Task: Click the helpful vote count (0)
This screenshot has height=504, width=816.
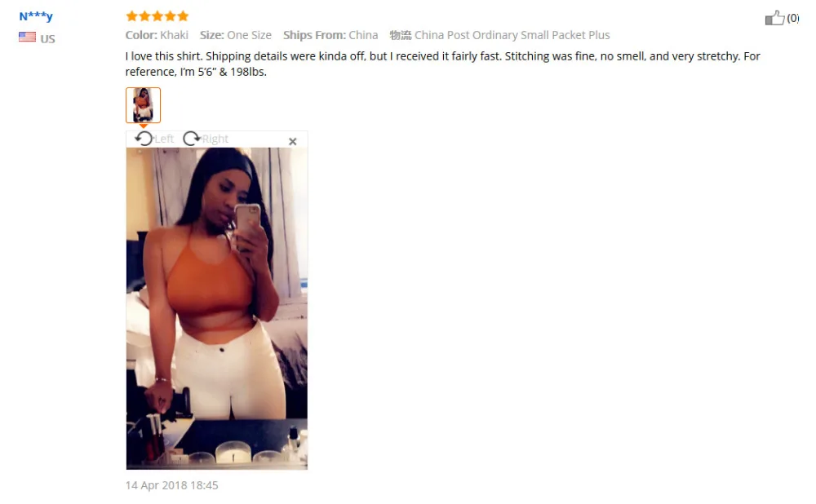Action: (x=792, y=18)
